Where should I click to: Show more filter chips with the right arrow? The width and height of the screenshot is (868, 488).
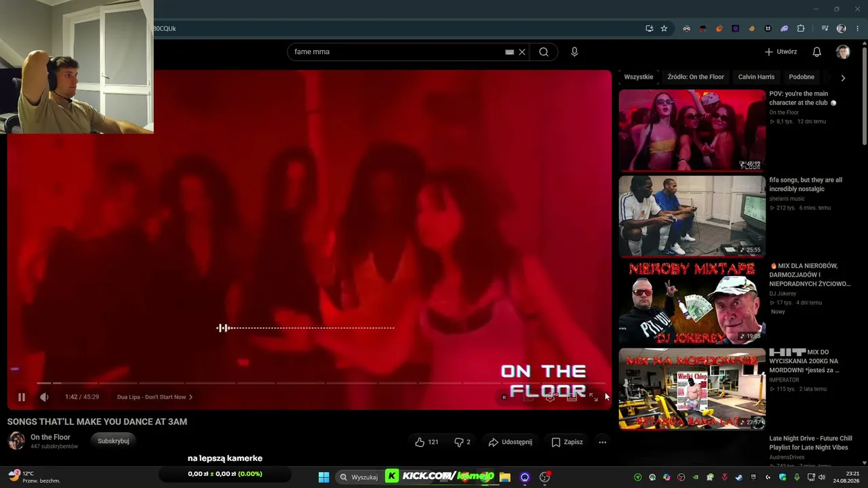(843, 78)
